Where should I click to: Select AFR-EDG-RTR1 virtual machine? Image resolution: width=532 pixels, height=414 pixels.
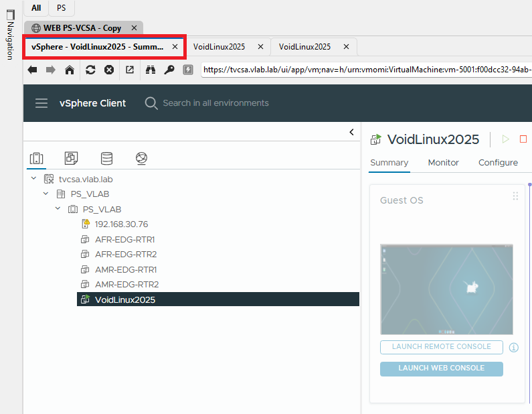(x=125, y=239)
